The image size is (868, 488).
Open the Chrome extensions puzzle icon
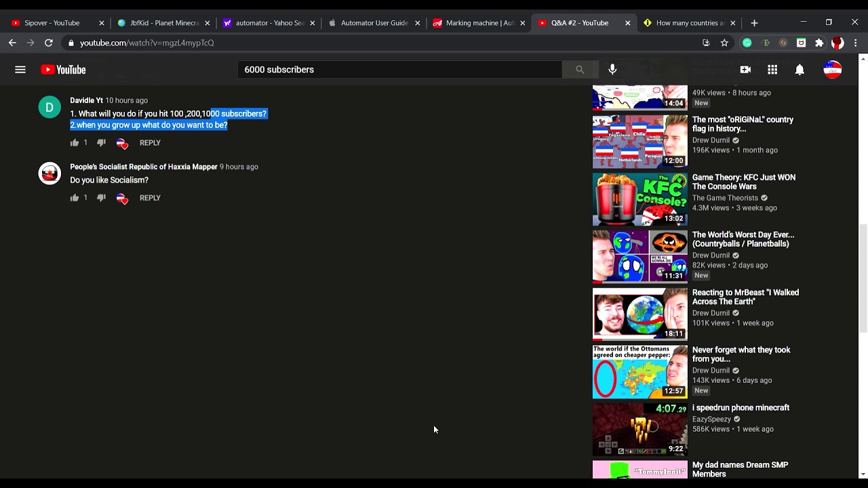click(x=819, y=43)
